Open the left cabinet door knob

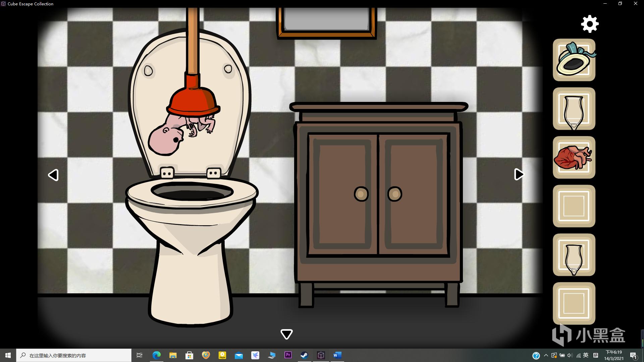[361, 194]
